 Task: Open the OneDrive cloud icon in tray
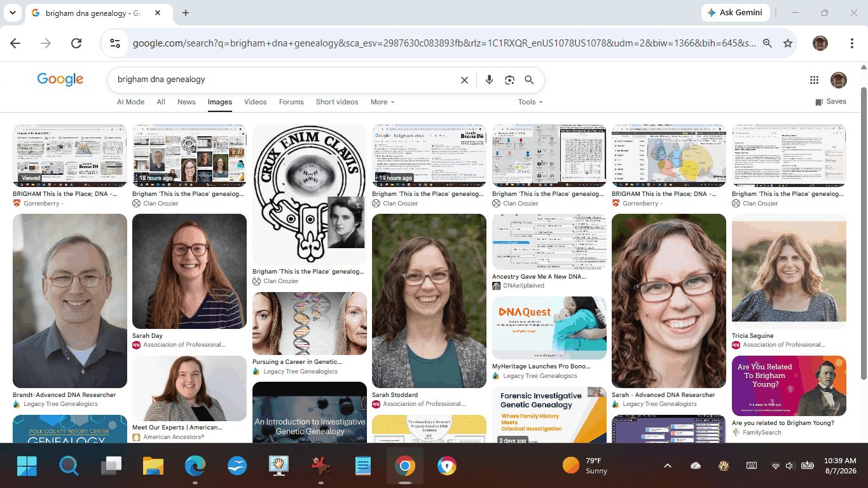(696, 466)
